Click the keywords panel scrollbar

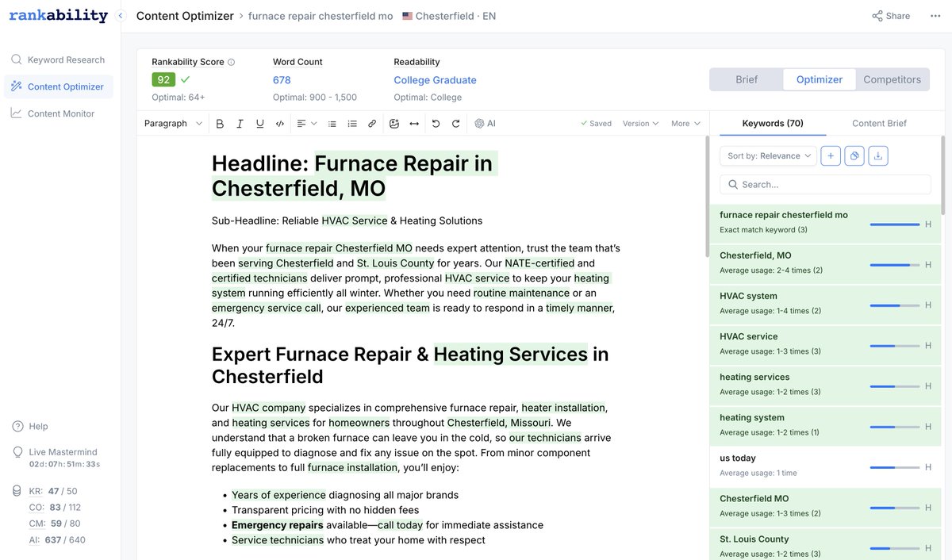pos(943,175)
